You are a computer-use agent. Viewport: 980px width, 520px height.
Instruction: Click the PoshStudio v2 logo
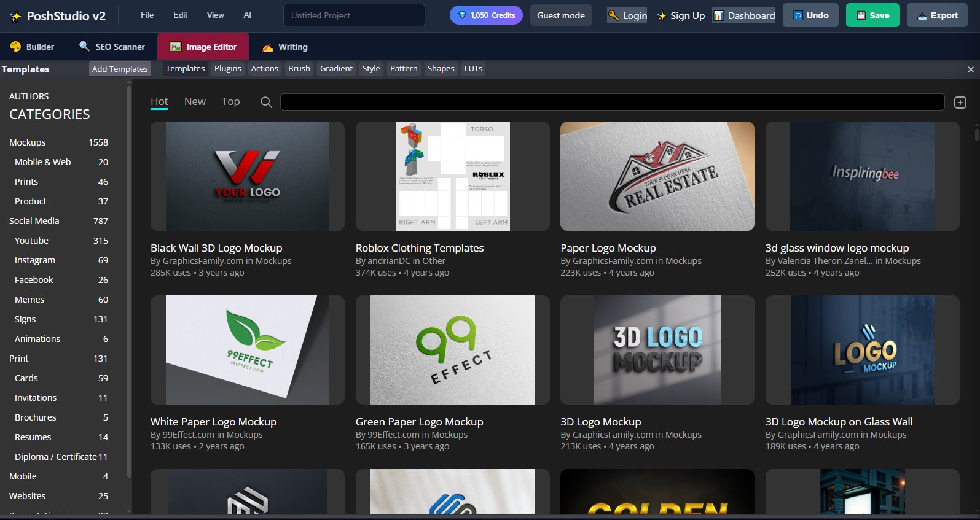(x=58, y=16)
